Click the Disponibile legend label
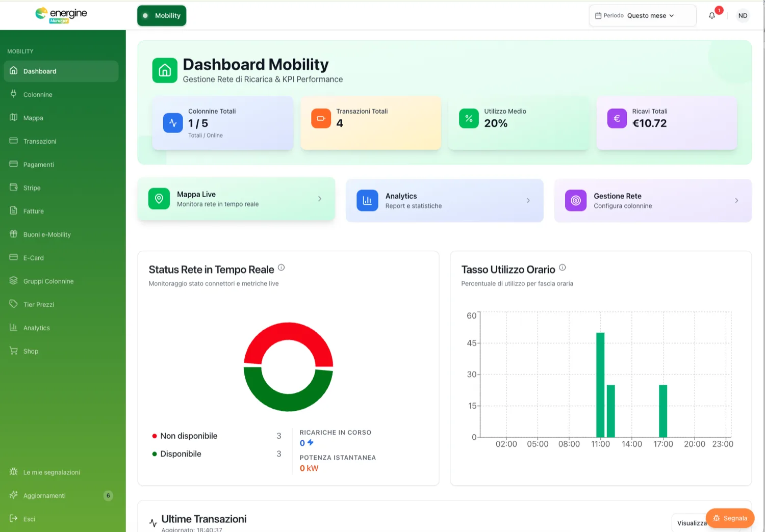 (181, 454)
